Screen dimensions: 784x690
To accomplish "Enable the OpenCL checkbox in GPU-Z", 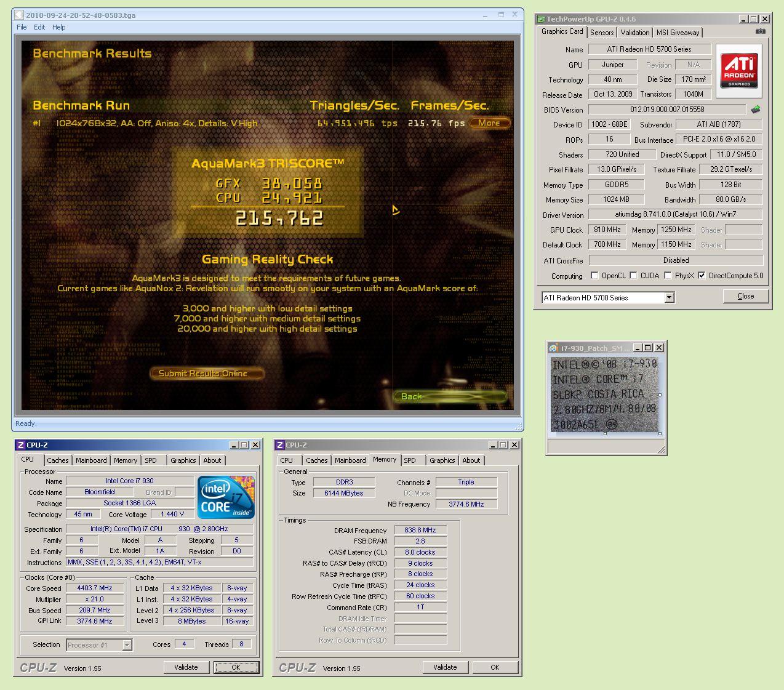I will [594, 276].
